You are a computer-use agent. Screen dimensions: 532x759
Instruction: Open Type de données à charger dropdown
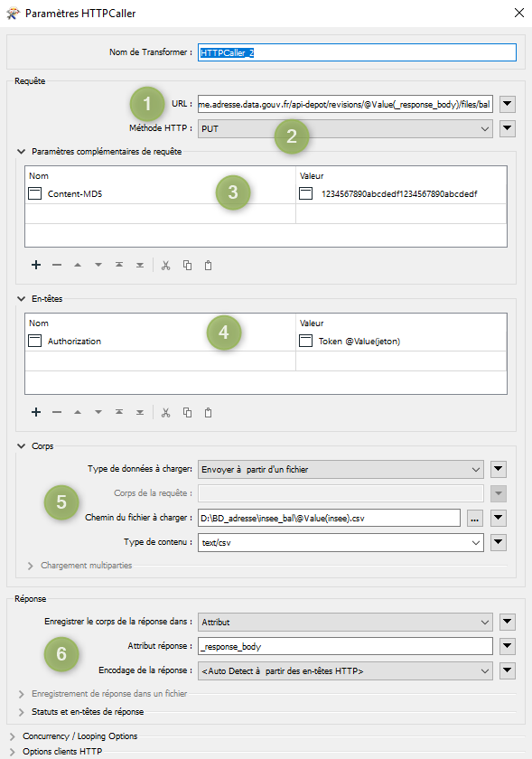[x=341, y=469]
